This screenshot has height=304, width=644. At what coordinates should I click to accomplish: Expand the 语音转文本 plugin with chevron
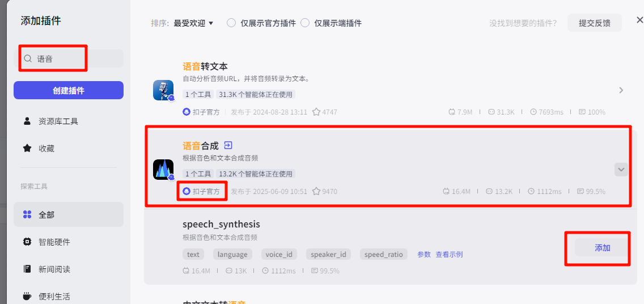point(621,90)
